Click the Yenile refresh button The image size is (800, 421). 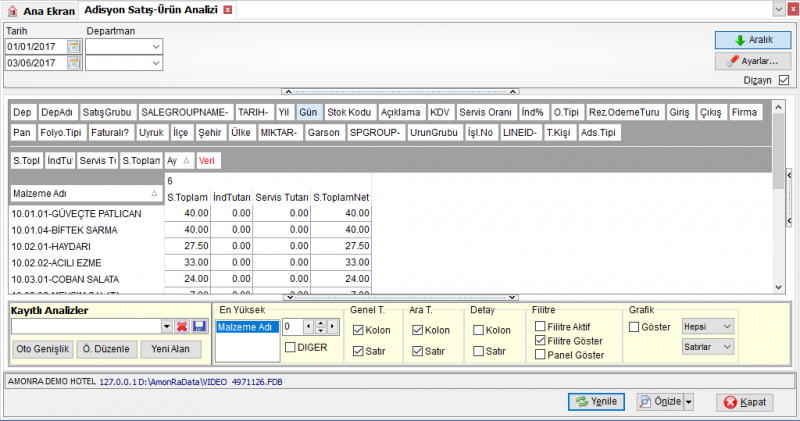(x=596, y=402)
